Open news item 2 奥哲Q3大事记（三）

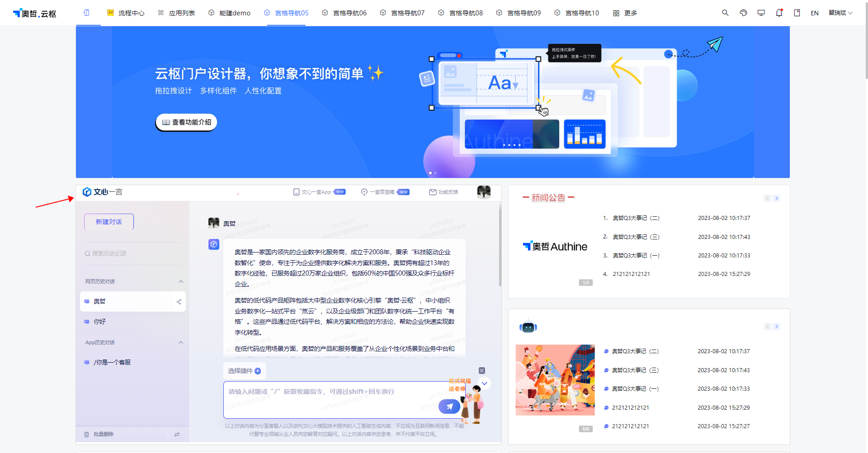(x=636, y=237)
